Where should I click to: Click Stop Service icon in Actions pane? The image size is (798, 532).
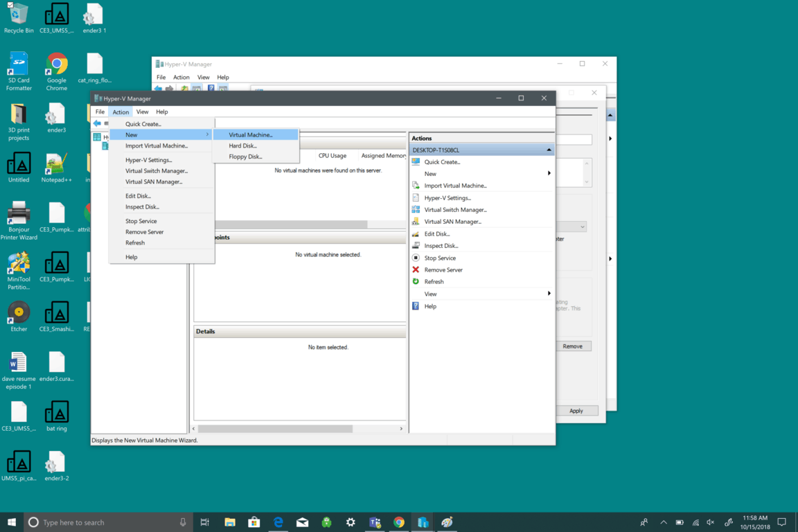click(x=416, y=258)
